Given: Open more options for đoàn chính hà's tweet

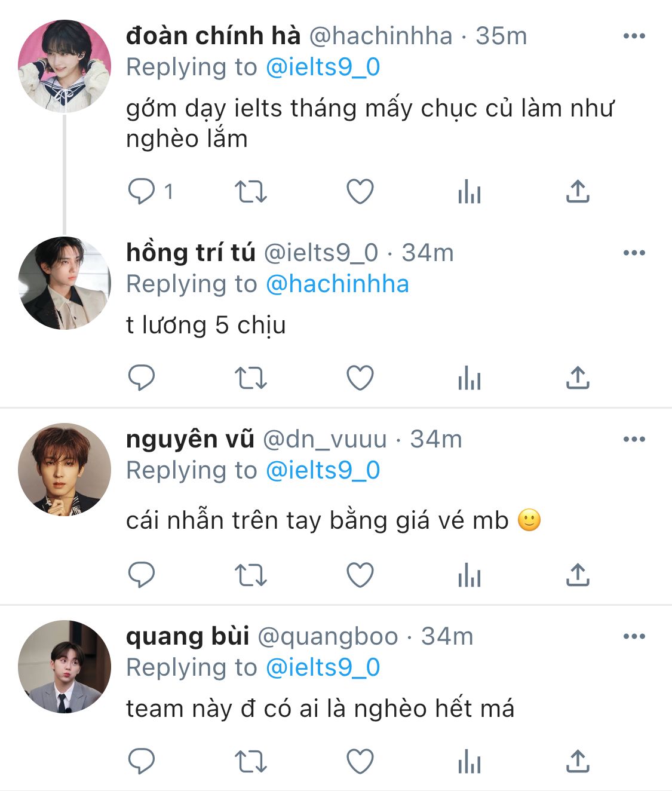Looking at the screenshot, I should [634, 36].
